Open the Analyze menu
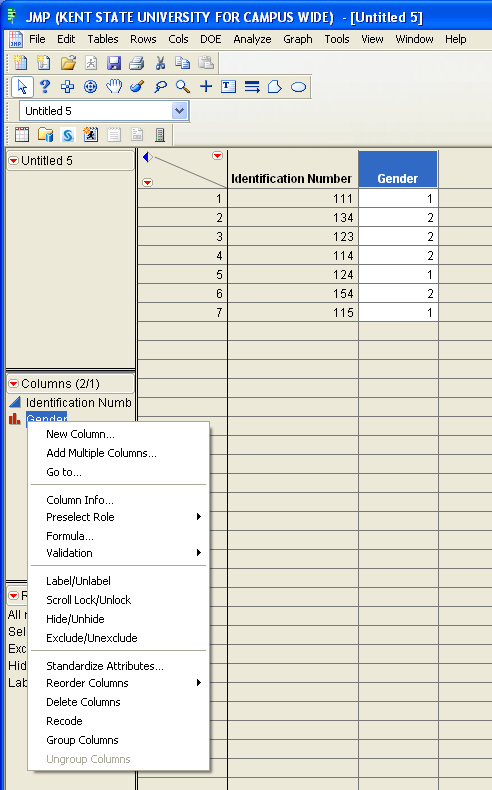 252,39
